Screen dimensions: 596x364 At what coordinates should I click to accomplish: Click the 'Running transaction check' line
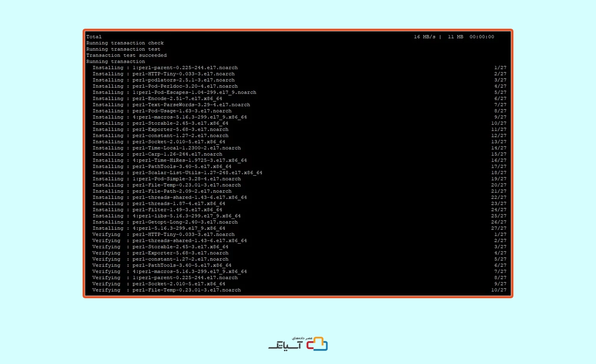(125, 43)
